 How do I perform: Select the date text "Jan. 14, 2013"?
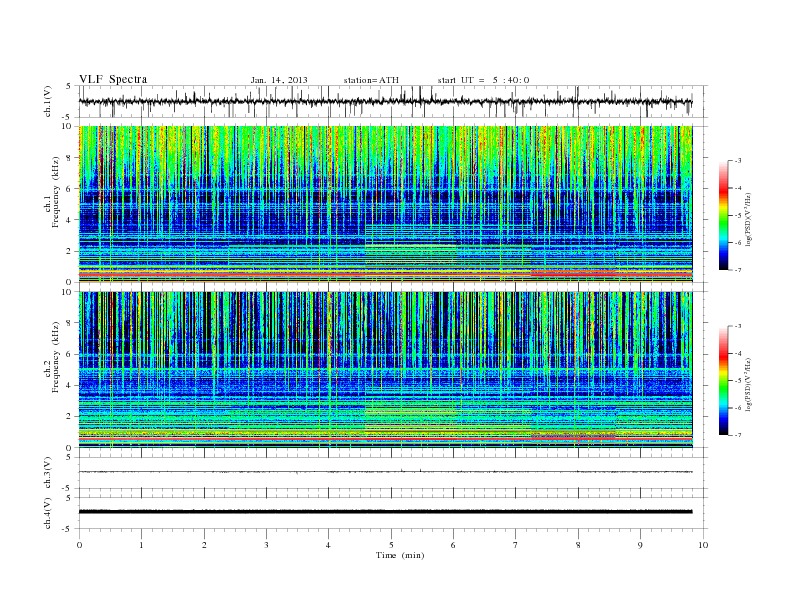[x=279, y=80]
